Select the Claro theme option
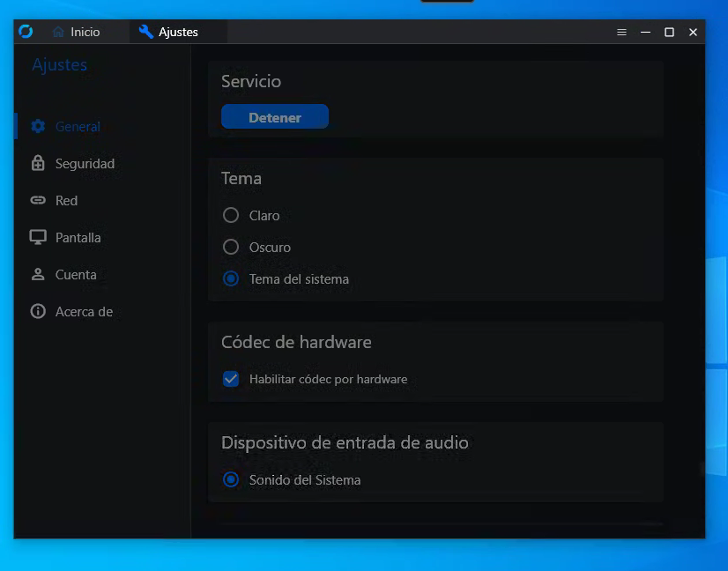 [230, 215]
